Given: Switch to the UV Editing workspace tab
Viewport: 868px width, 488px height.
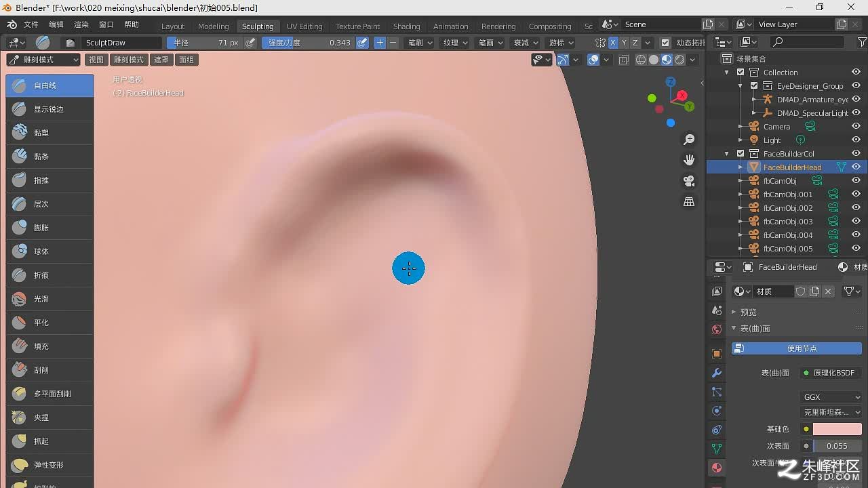Looking at the screenshot, I should [x=304, y=26].
